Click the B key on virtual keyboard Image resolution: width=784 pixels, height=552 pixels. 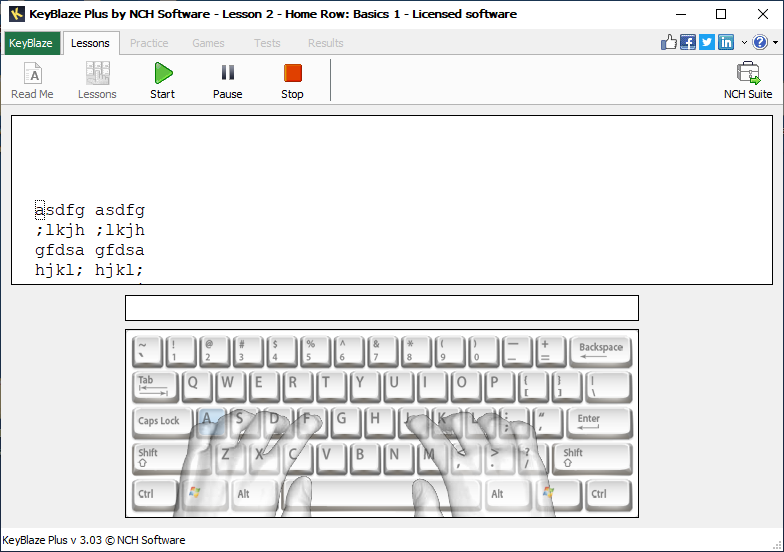[x=364, y=458]
